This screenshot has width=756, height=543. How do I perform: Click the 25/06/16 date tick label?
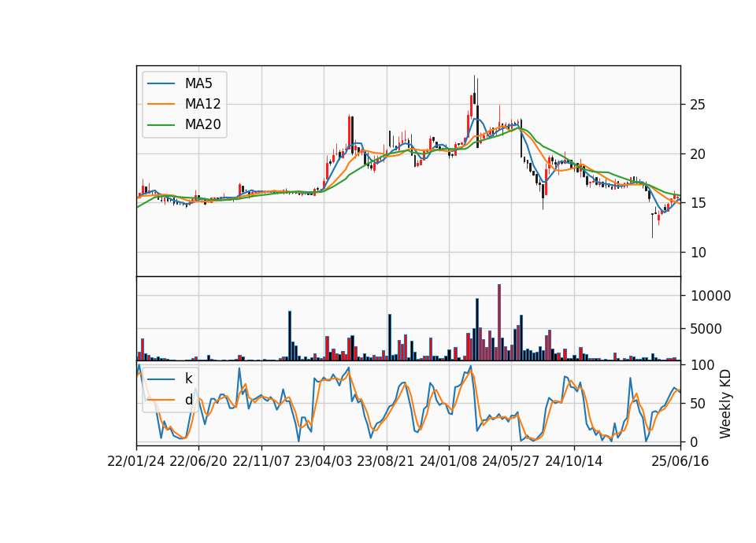click(x=680, y=462)
